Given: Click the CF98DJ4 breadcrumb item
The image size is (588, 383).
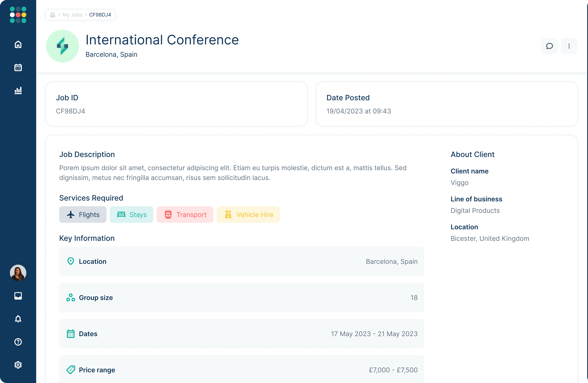Looking at the screenshot, I should point(100,15).
